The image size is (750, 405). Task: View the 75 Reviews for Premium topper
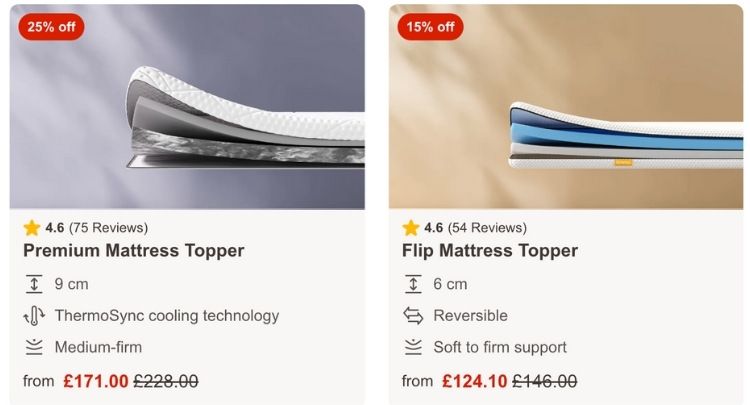point(108,227)
